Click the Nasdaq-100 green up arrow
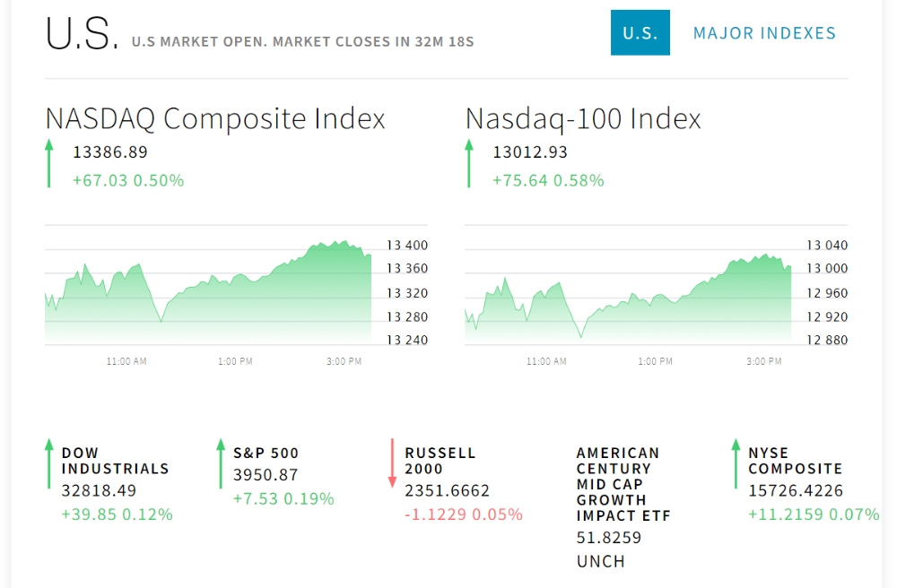 pyautogui.click(x=468, y=163)
